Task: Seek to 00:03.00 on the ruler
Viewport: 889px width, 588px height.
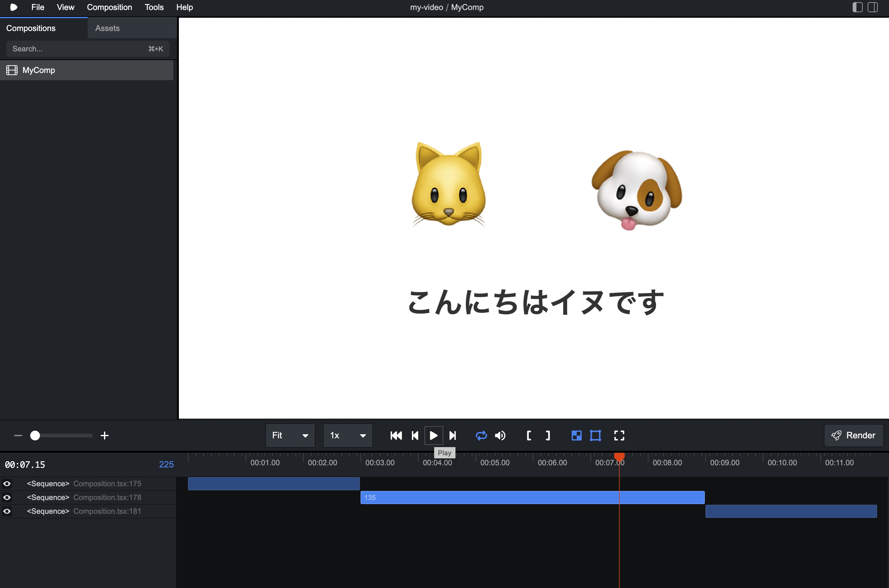Action: (x=380, y=463)
